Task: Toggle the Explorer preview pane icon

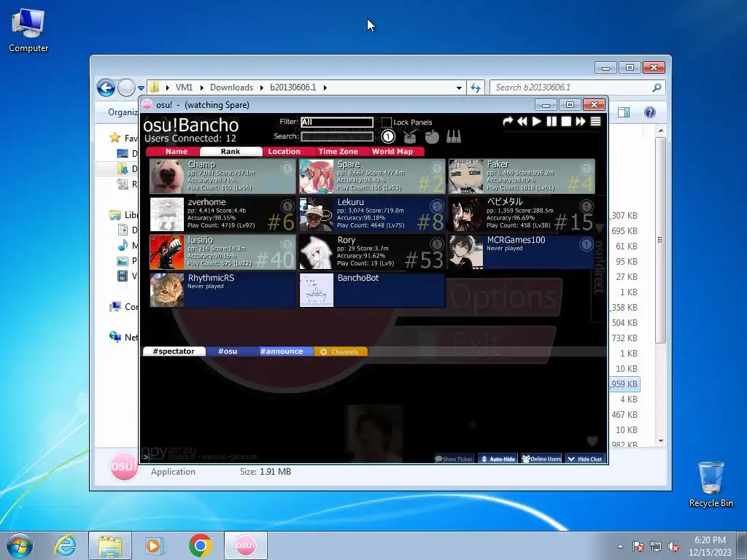Action: 624,112
